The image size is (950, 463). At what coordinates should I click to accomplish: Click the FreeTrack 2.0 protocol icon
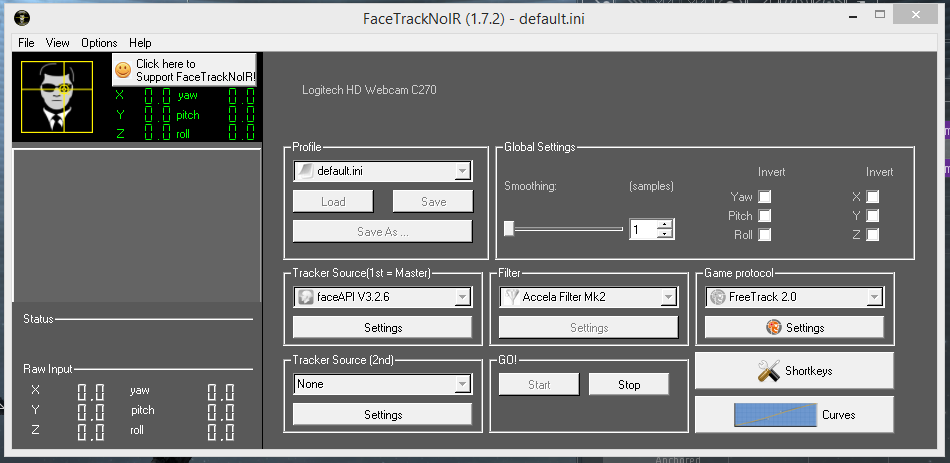click(x=718, y=297)
